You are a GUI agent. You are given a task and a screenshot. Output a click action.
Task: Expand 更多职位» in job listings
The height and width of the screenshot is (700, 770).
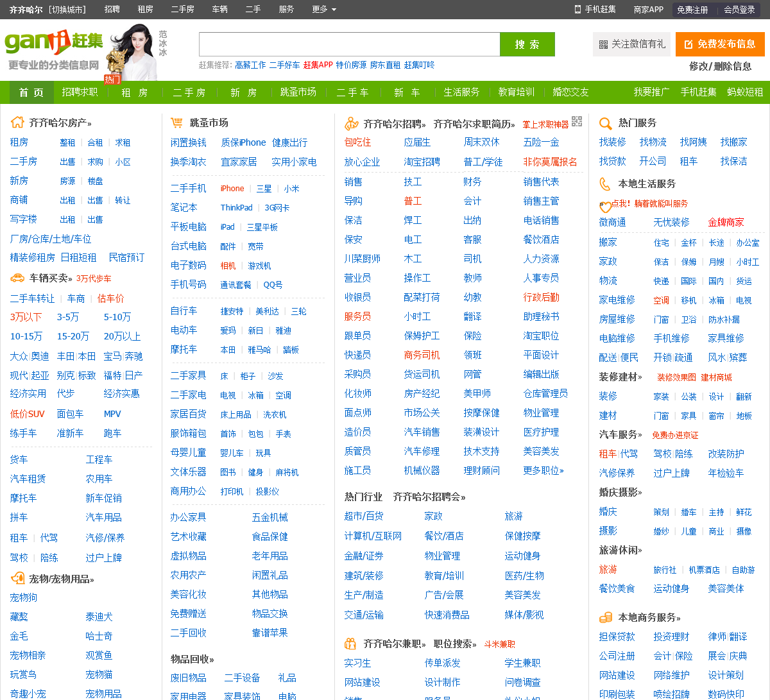(x=543, y=470)
